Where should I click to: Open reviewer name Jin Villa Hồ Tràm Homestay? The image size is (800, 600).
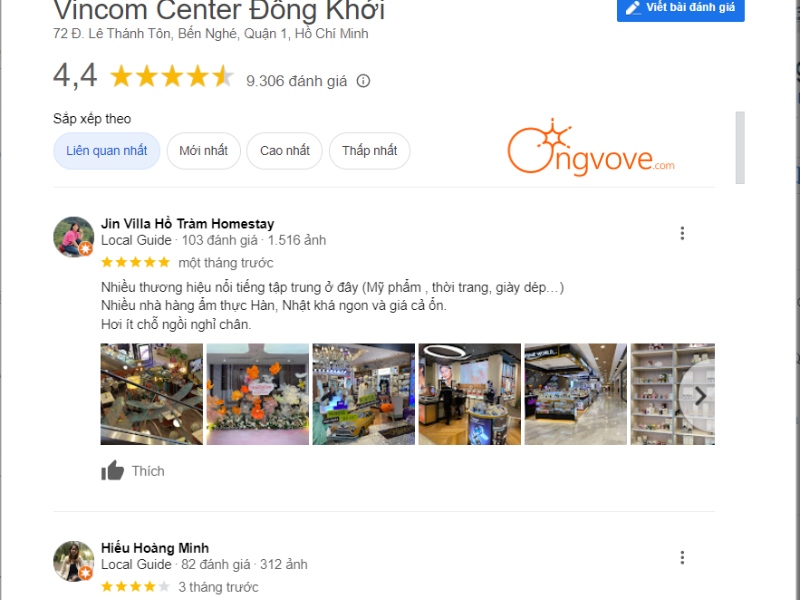187,223
